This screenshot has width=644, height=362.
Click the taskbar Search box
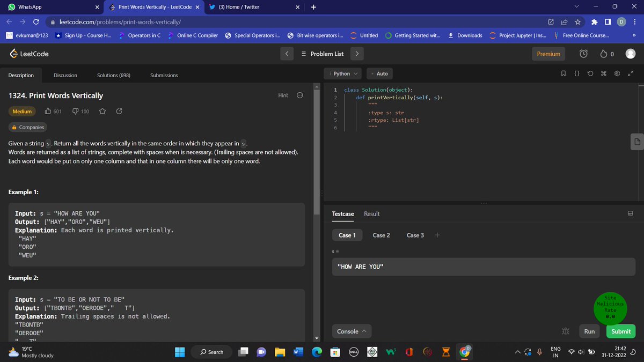pyautogui.click(x=211, y=352)
